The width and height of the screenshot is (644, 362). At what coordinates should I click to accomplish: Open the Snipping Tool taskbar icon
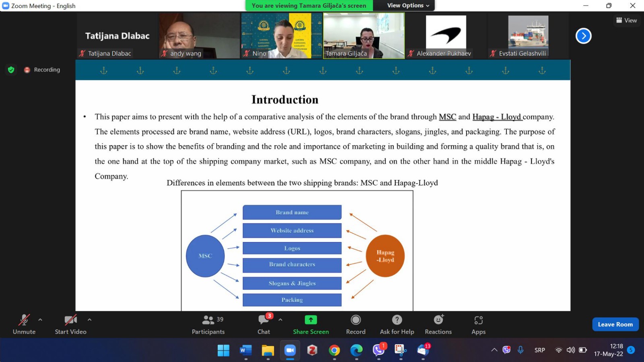click(400, 350)
